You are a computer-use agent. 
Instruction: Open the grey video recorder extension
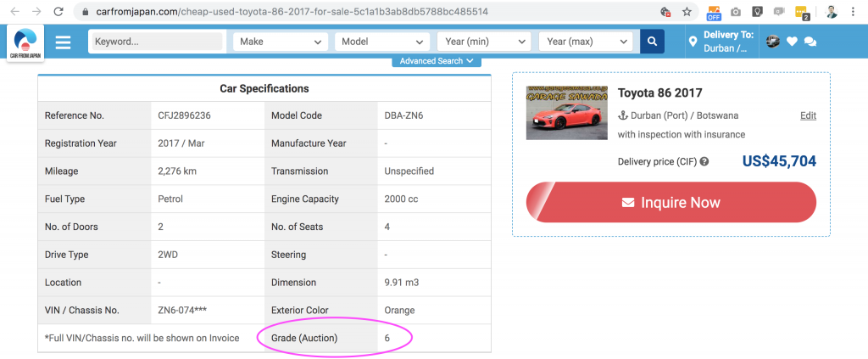pyautogui.click(x=779, y=12)
